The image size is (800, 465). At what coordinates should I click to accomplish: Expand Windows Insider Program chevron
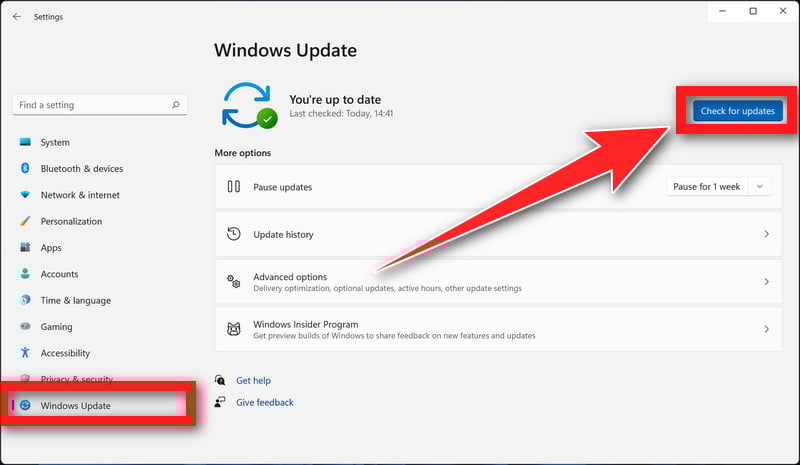[766, 329]
